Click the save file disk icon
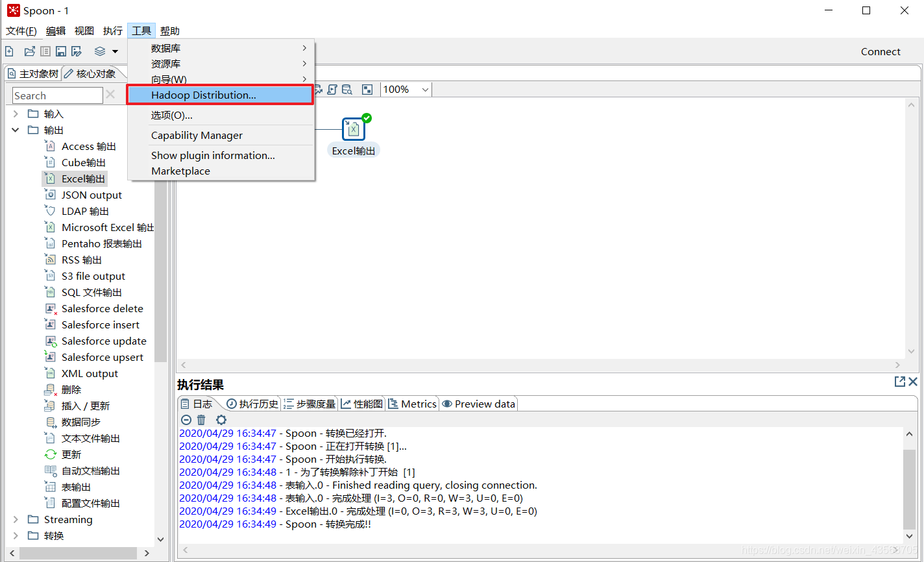Screen dimensions: 924x562 [61, 51]
